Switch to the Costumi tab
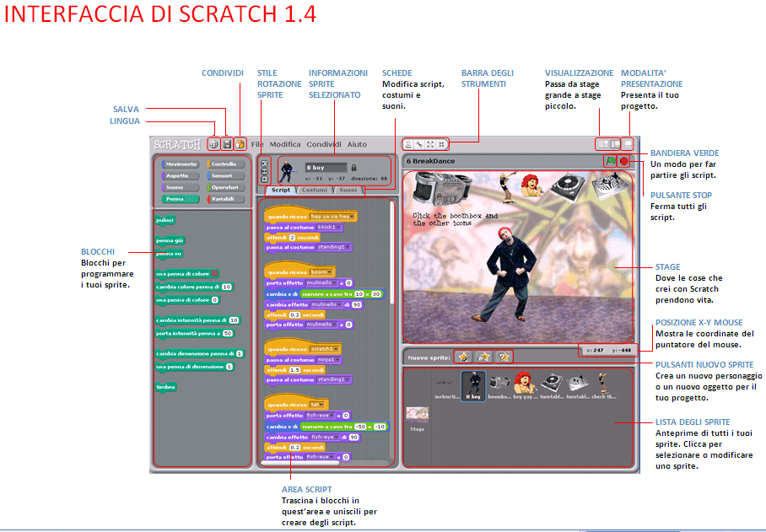Image resolution: width=766 pixels, height=532 pixels. click(x=315, y=190)
